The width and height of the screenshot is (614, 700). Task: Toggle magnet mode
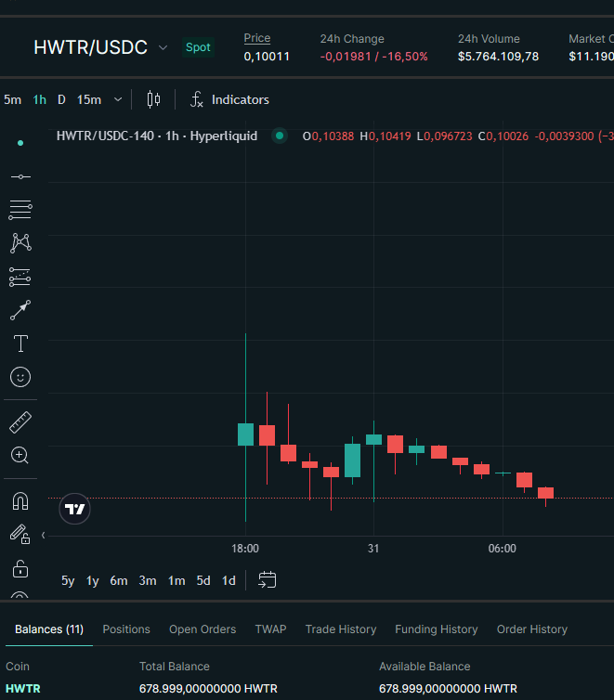click(x=20, y=501)
